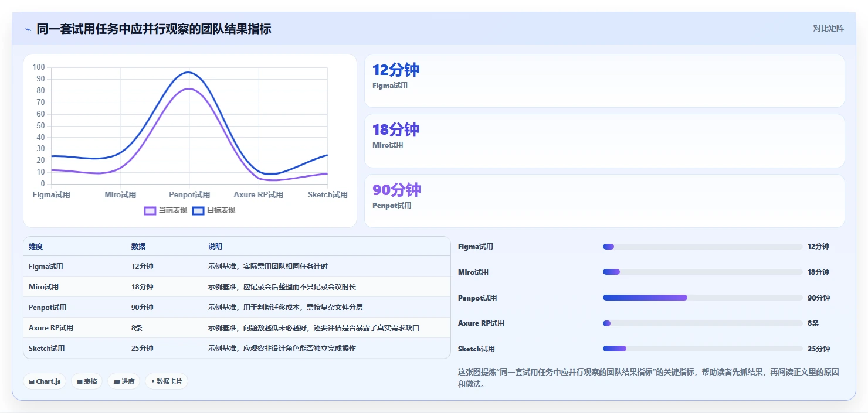This screenshot has height=413, width=868.
Task: Click the Miro试用 x-axis label under the chart
Action: 120,194
